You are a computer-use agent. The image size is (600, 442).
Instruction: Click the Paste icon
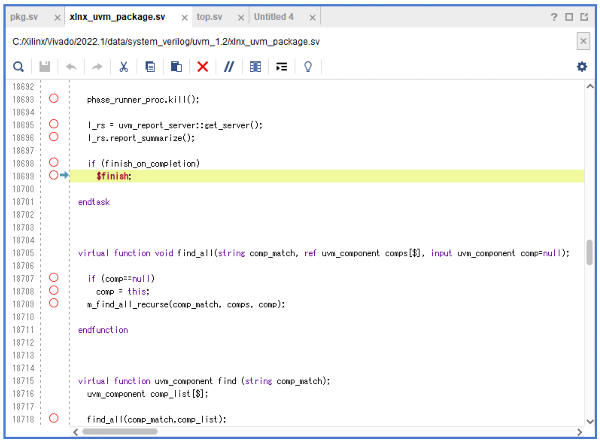[176, 67]
